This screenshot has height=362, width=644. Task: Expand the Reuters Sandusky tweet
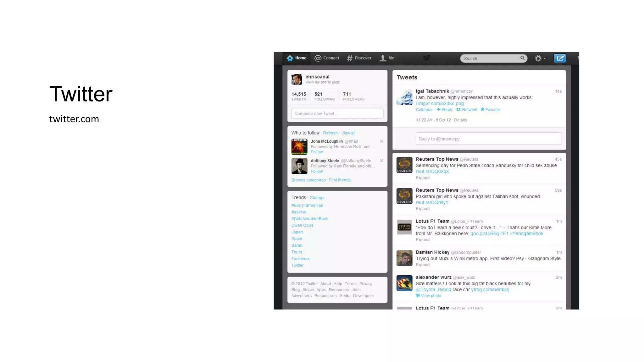click(x=422, y=178)
